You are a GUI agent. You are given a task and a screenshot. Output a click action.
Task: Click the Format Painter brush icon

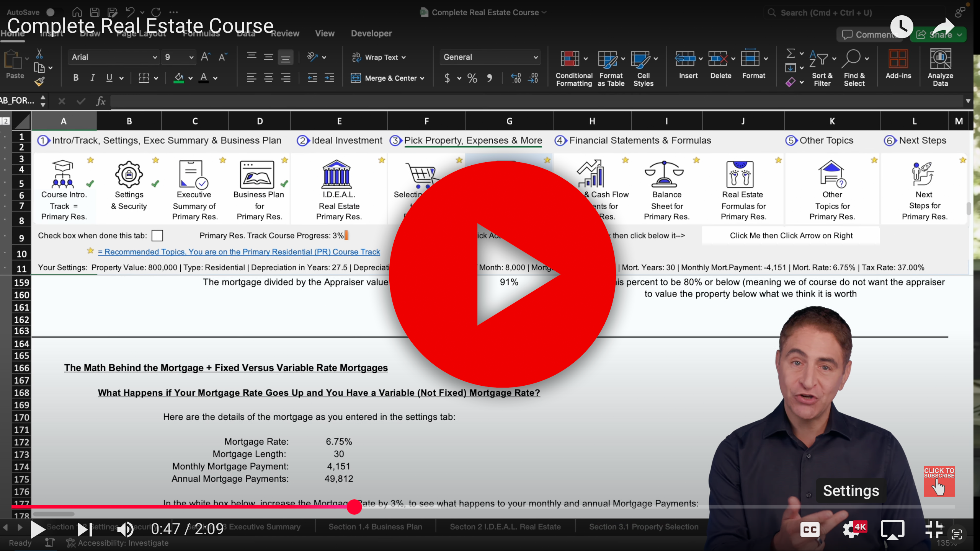coord(39,81)
